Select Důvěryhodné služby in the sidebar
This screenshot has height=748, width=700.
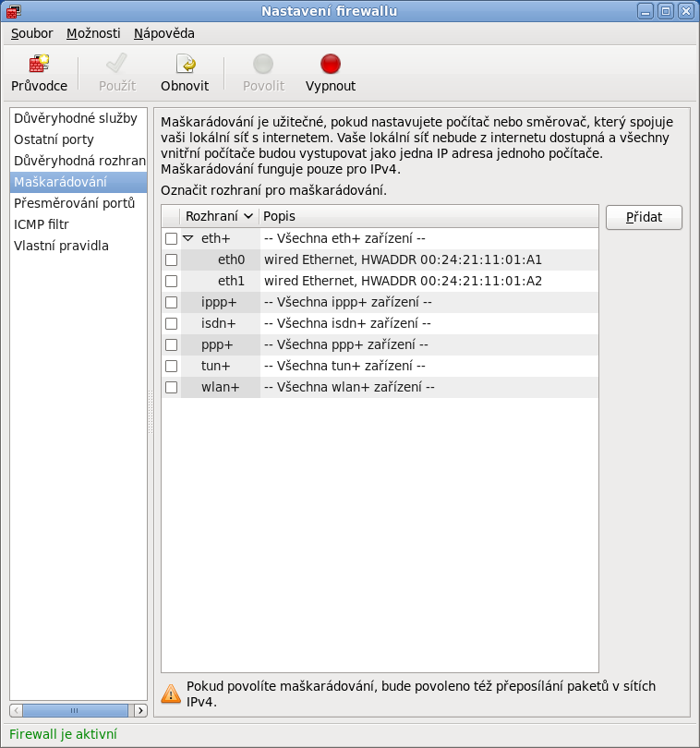coord(78,118)
